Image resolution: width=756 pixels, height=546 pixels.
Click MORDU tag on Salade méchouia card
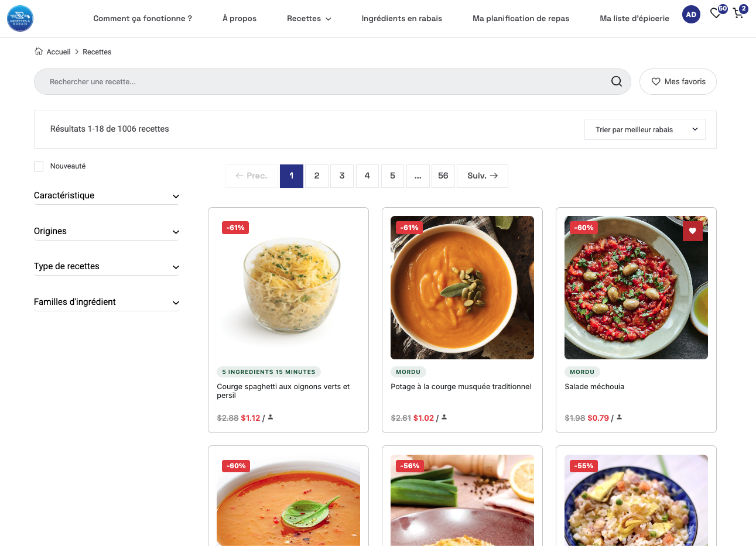pyautogui.click(x=582, y=372)
